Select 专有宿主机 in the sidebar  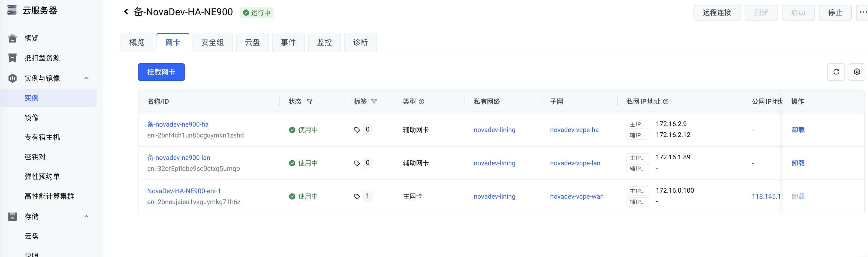[42, 137]
